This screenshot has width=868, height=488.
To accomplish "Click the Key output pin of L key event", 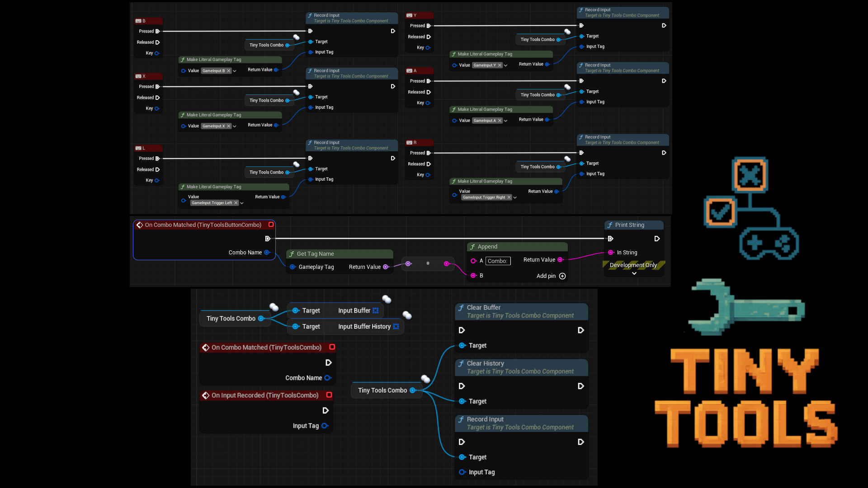I will (157, 180).
